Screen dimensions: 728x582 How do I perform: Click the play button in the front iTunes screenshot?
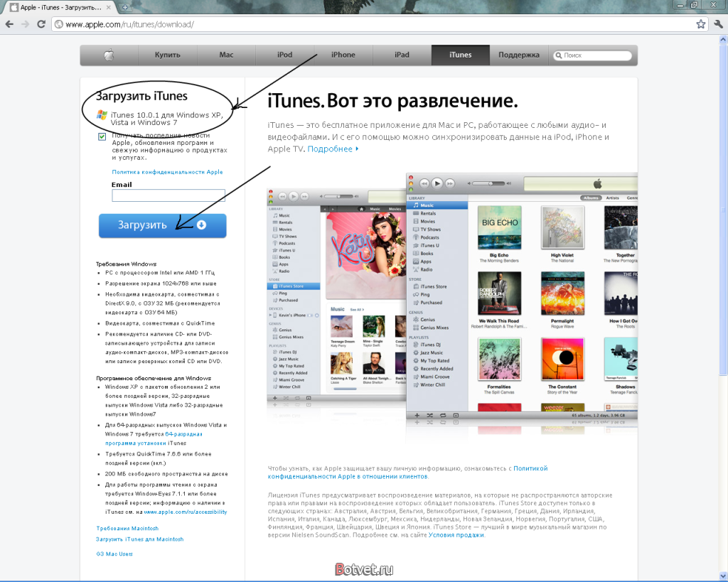click(x=437, y=183)
